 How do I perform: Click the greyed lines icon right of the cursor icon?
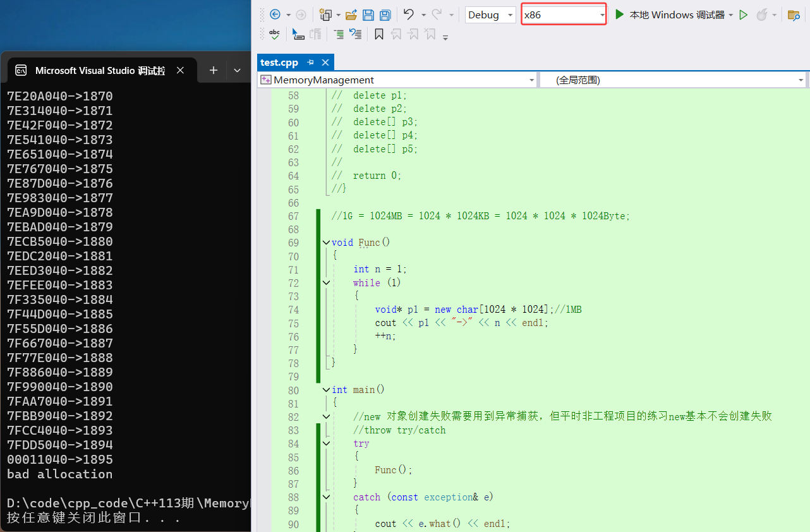click(315, 34)
